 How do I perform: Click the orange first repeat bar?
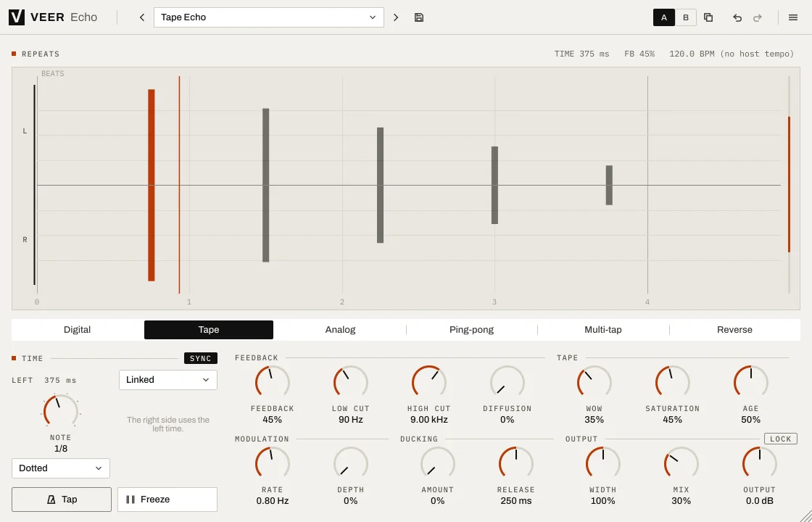tap(152, 186)
